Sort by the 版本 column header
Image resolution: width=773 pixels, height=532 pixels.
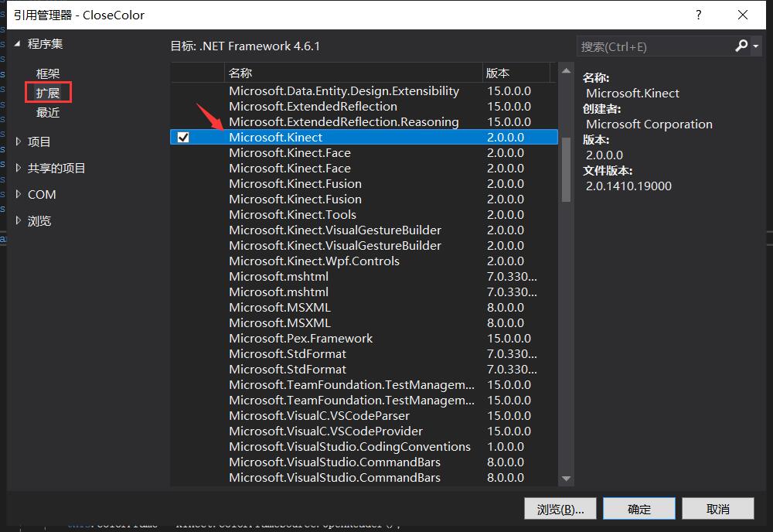[516, 73]
